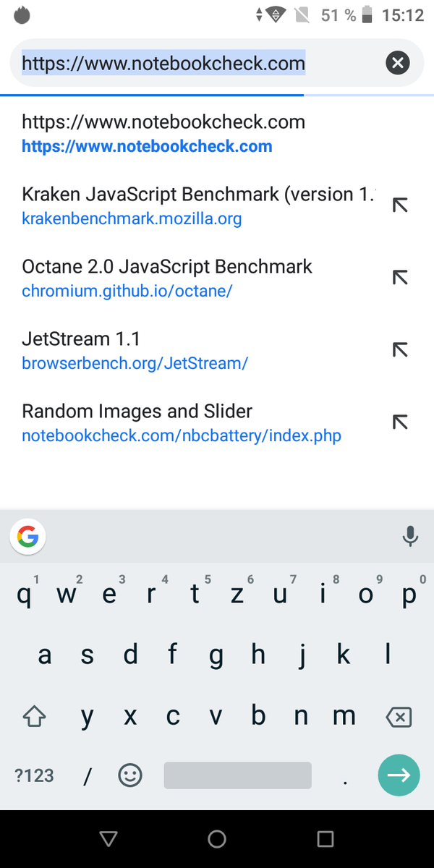Refine Random Images and Slider suggestion arrow
This screenshot has width=434, height=868.
click(x=399, y=422)
